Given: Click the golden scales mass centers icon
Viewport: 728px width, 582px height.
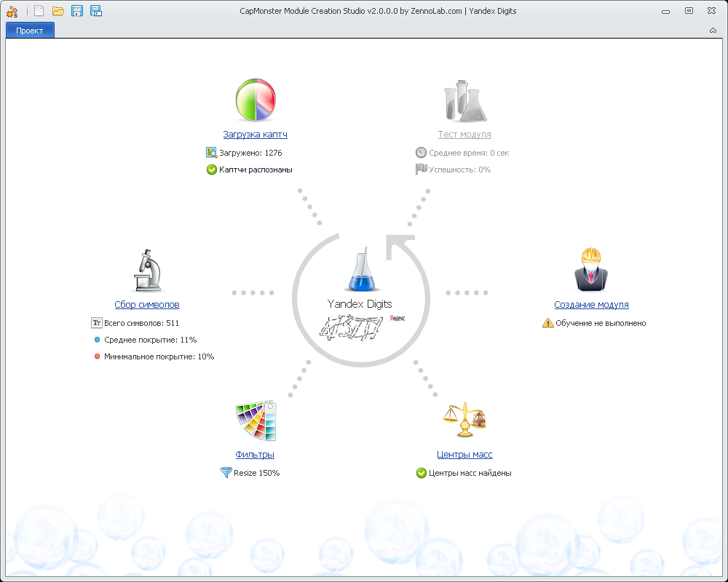Looking at the screenshot, I should coord(464,420).
